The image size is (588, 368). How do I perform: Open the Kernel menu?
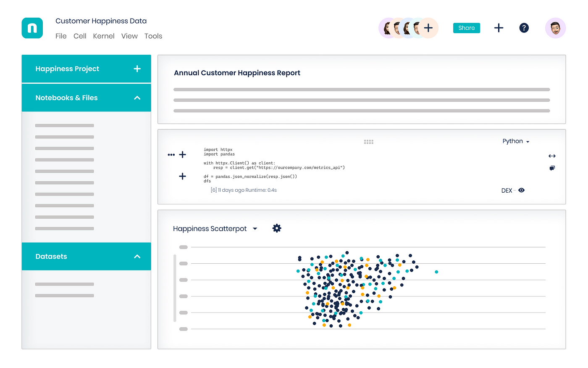click(104, 36)
